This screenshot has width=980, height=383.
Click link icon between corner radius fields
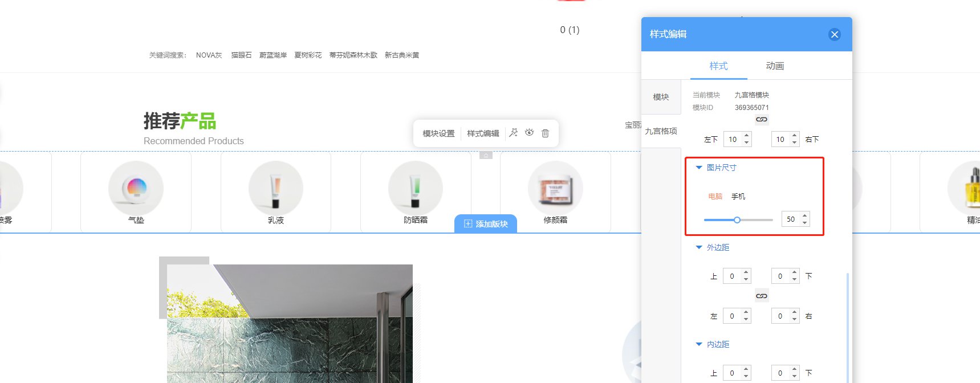pyautogui.click(x=762, y=120)
